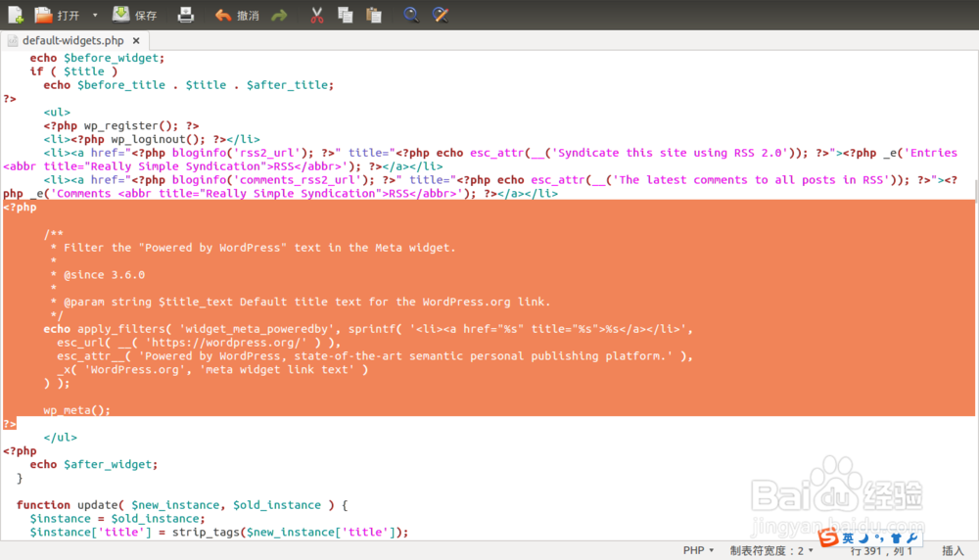Image resolution: width=979 pixels, height=560 pixels.
Task: Click the '$instance = $old_instance;' line
Action: click(x=117, y=519)
